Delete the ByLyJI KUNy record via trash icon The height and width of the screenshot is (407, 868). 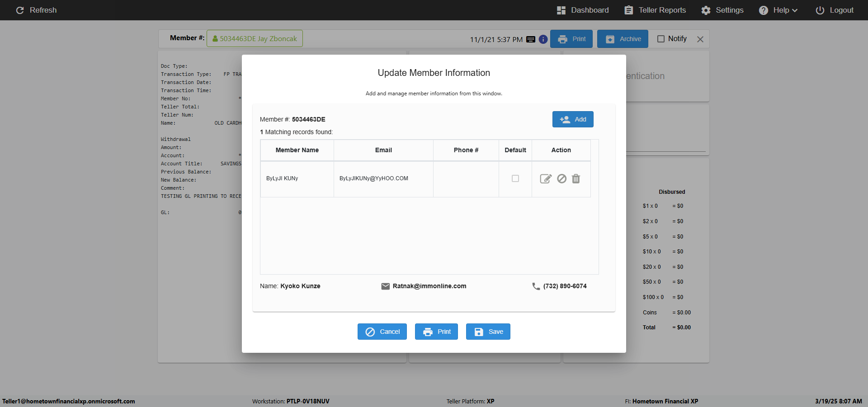click(576, 179)
